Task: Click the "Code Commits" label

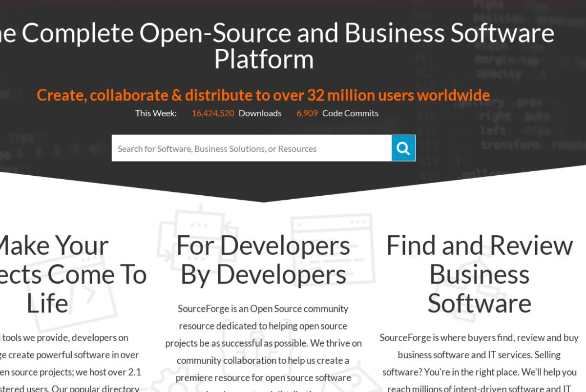Action: coord(350,113)
